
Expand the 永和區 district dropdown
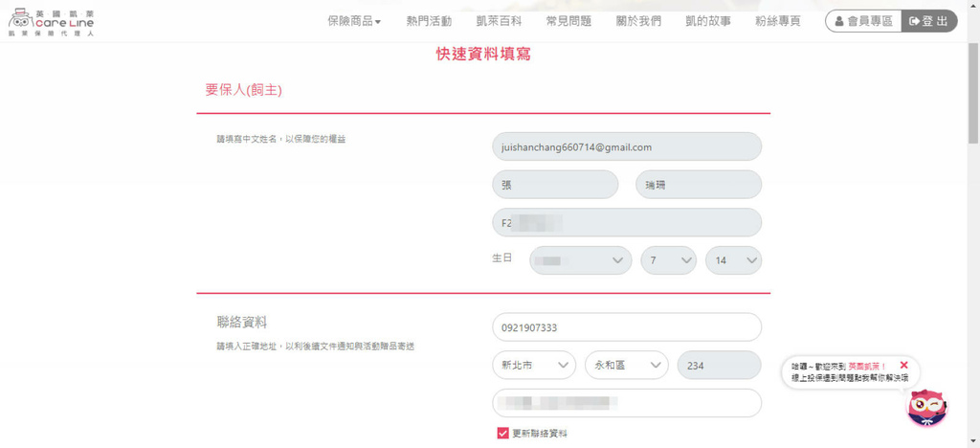(626, 365)
